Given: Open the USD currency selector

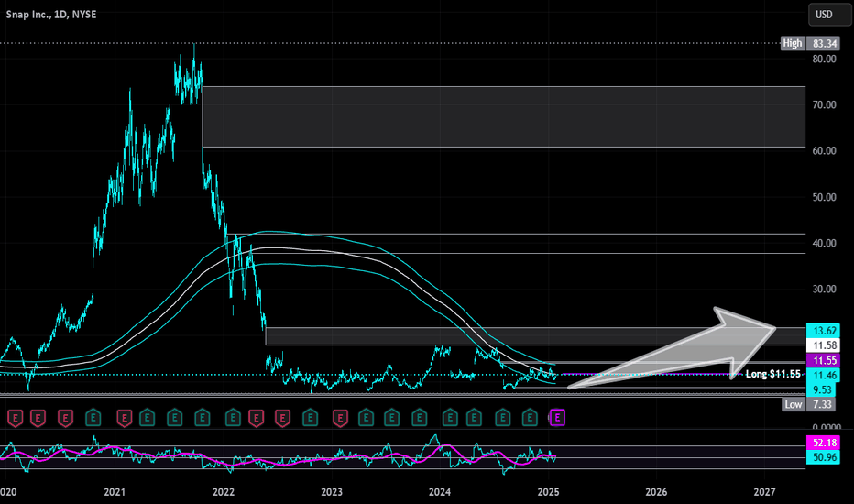Looking at the screenshot, I should point(830,15).
